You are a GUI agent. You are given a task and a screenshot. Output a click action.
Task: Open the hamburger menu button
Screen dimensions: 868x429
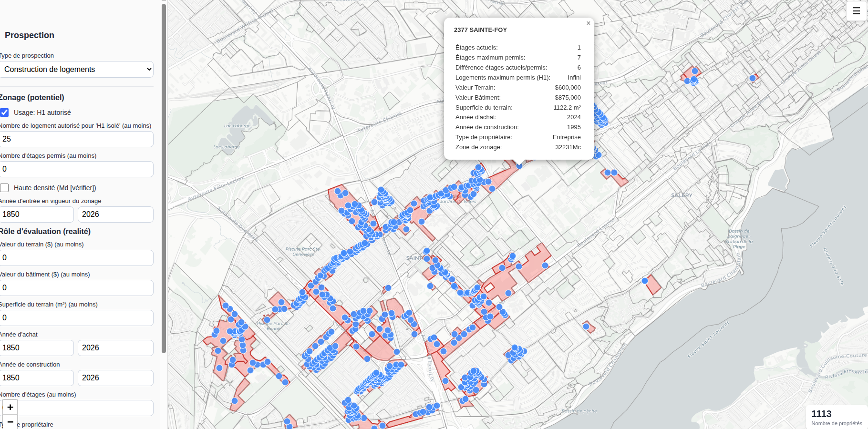coord(856,10)
